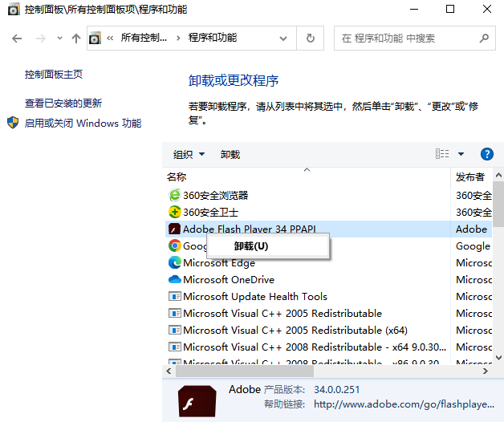Open the help question mark icon
Screen dimensions: 504x422
point(486,154)
